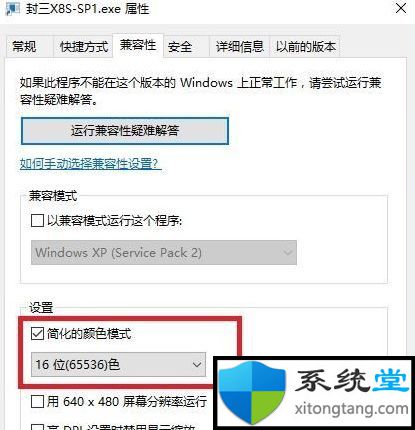Open the 快捷方式 tab

tap(84, 46)
